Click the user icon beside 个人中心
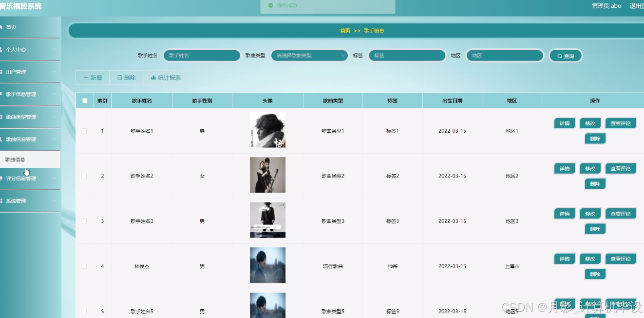The image size is (644, 318). 2,49
